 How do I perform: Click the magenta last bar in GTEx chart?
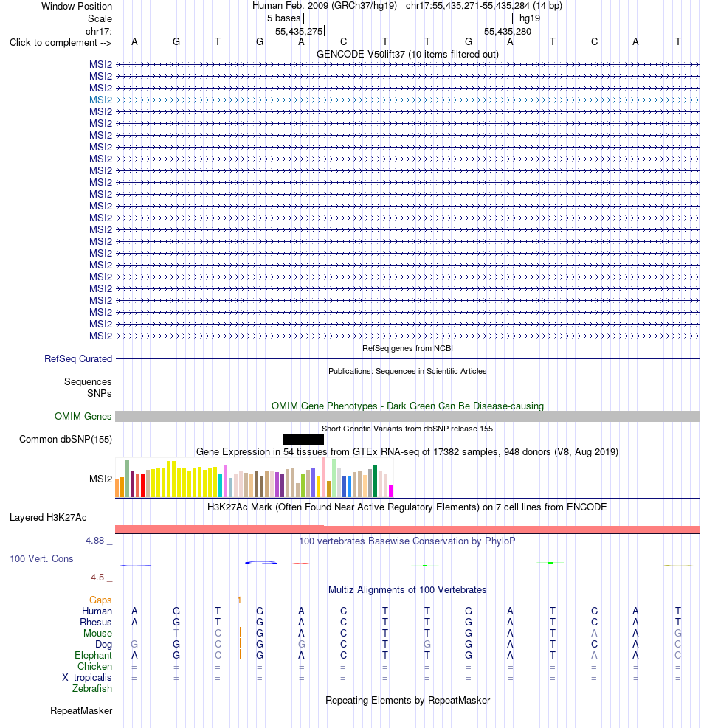[x=390, y=491]
